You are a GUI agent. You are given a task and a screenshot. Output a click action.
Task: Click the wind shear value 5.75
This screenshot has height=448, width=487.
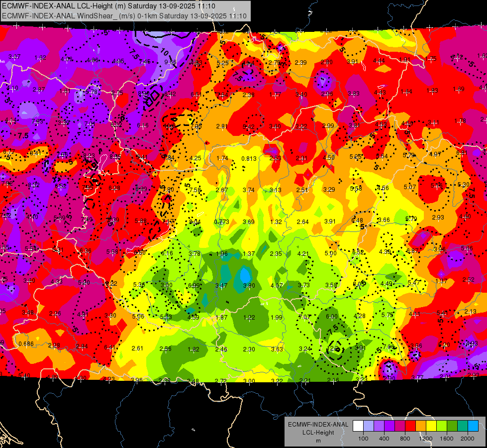[x=388, y=315]
